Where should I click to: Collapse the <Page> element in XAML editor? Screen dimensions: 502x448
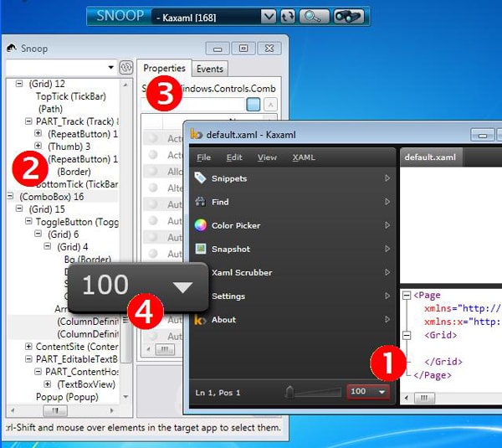407,295
